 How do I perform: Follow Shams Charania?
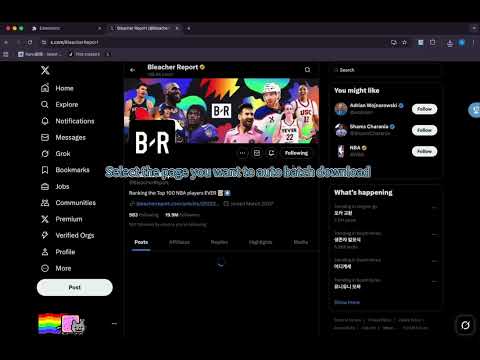pyautogui.click(x=424, y=130)
